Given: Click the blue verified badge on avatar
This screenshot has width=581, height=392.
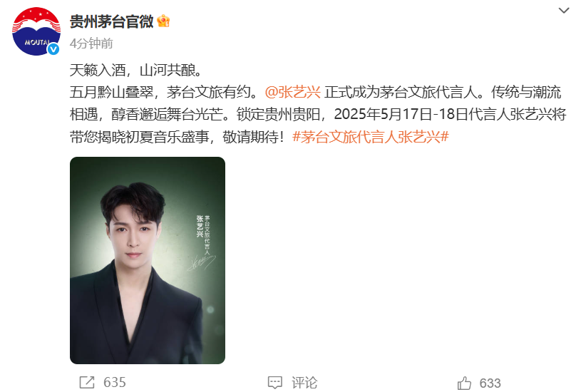Looking at the screenshot, I should point(53,49).
